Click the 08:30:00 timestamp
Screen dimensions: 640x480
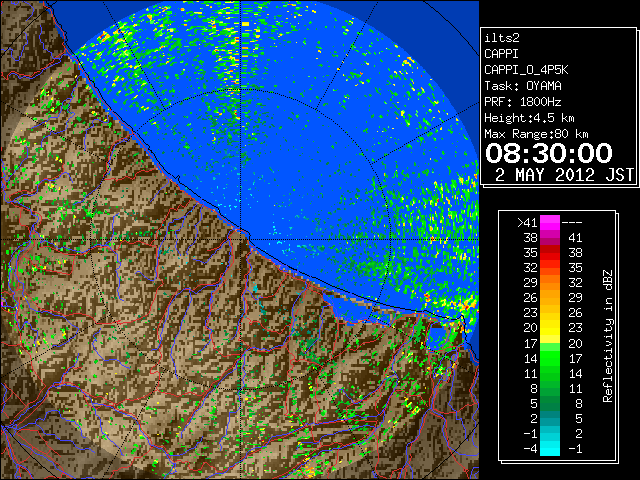coord(549,153)
